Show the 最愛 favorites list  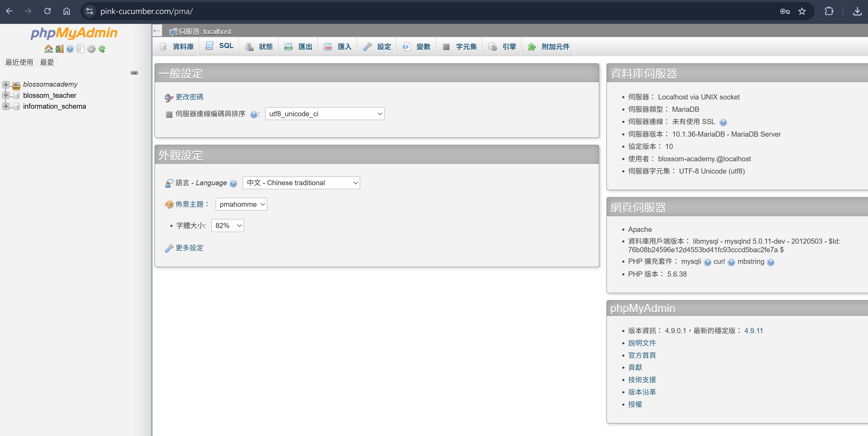[x=47, y=62]
